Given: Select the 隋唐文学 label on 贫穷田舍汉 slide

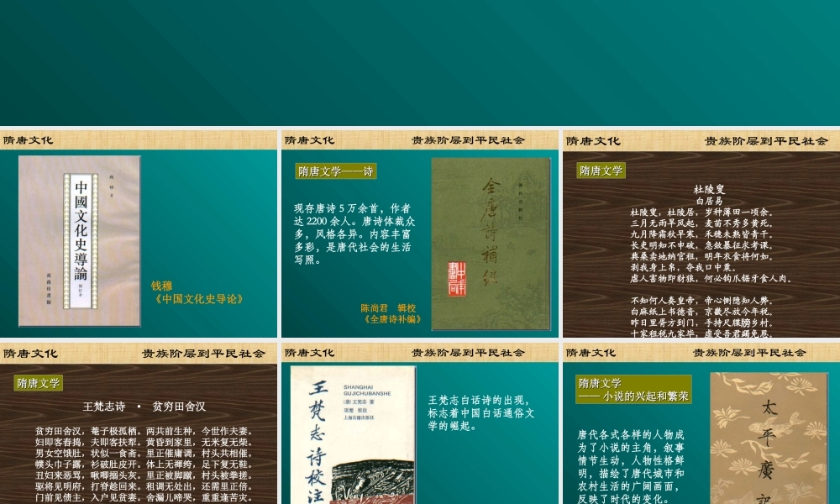Looking at the screenshot, I should coord(38,382).
